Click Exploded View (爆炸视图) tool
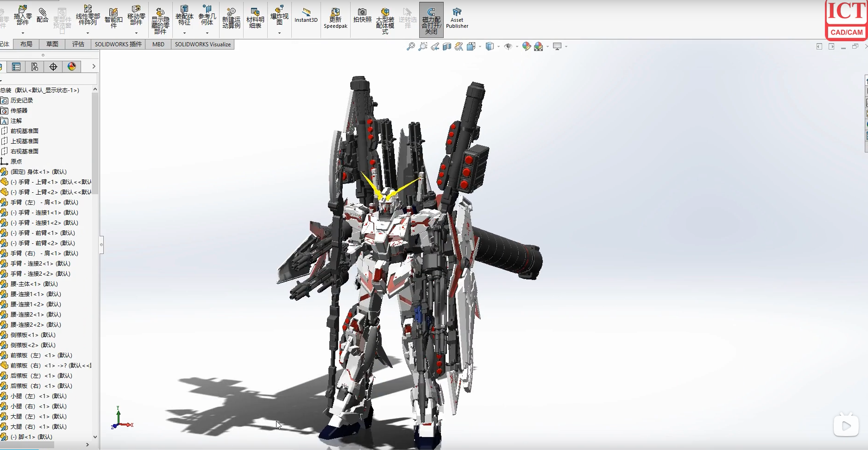Image resolution: width=868 pixels, height=450 pixels. [x=279, y=15]
